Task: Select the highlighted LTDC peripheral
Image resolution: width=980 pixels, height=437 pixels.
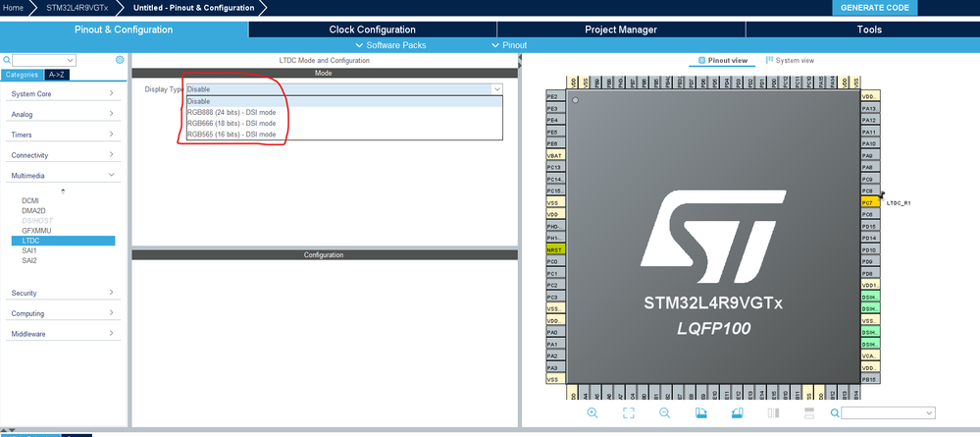Action: click(x=63, y=241)
